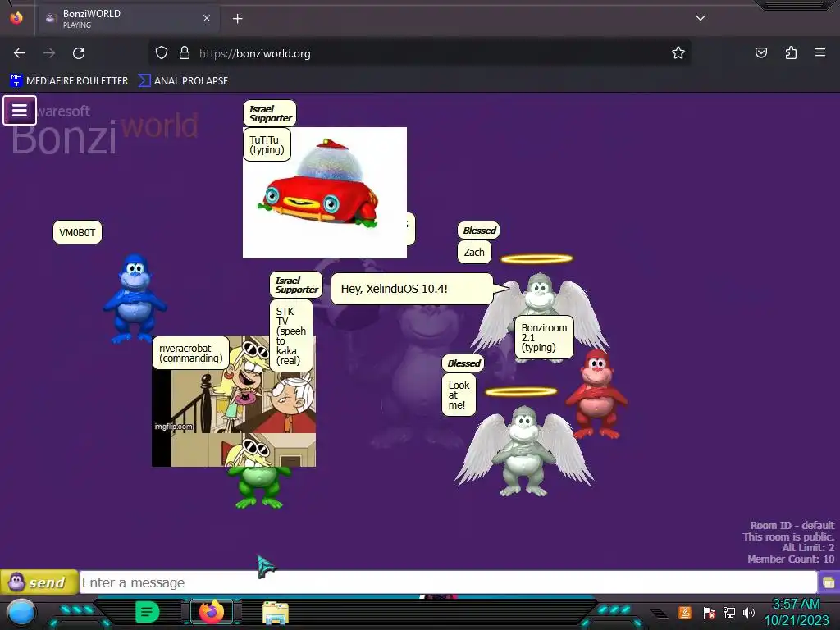The height and width of the screenshot is (630, 840).
Task: Open the Start orb on taskbar
Action: tap(21, 612)
